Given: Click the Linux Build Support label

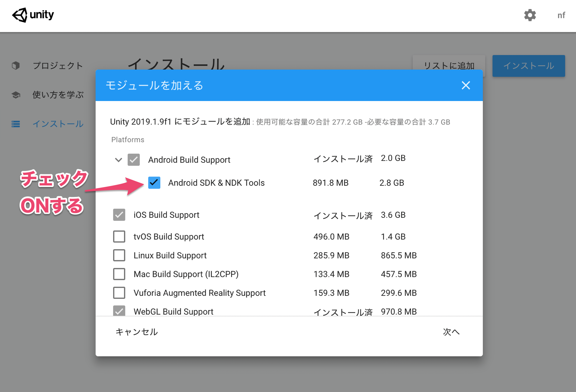Looking at the screenshot, I should point(170,255).
